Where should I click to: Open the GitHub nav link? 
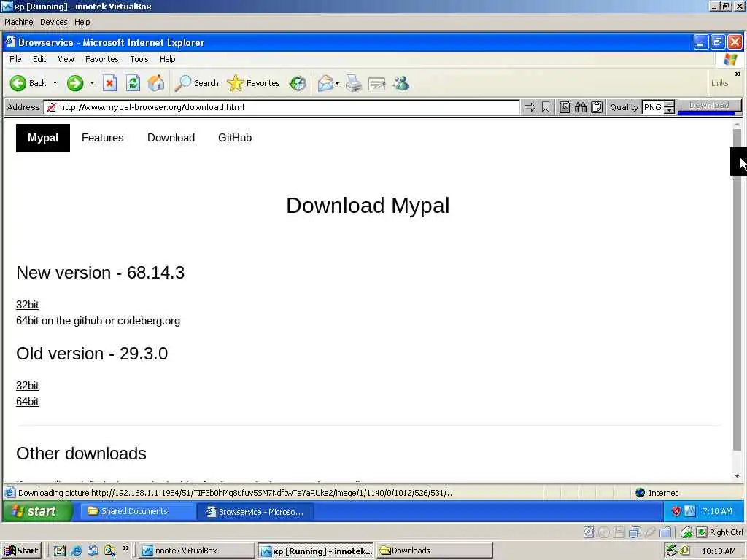pos(235,138)
